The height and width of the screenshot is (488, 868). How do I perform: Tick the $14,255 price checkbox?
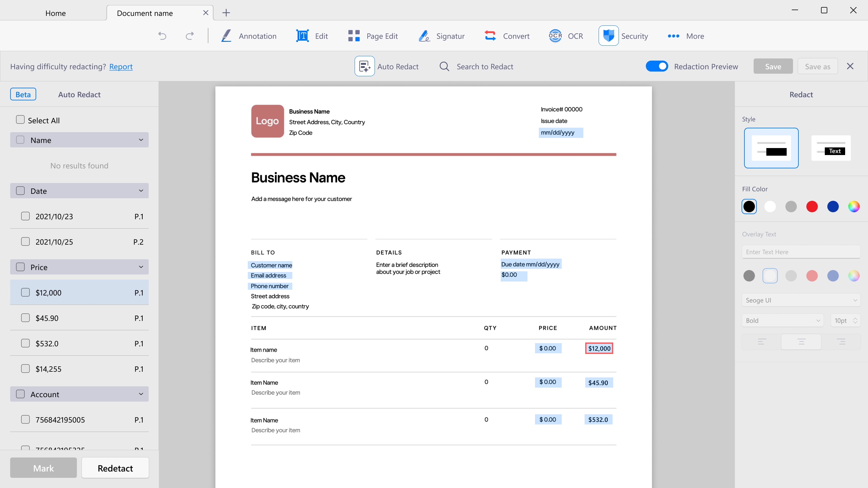[x=25, y=368]
